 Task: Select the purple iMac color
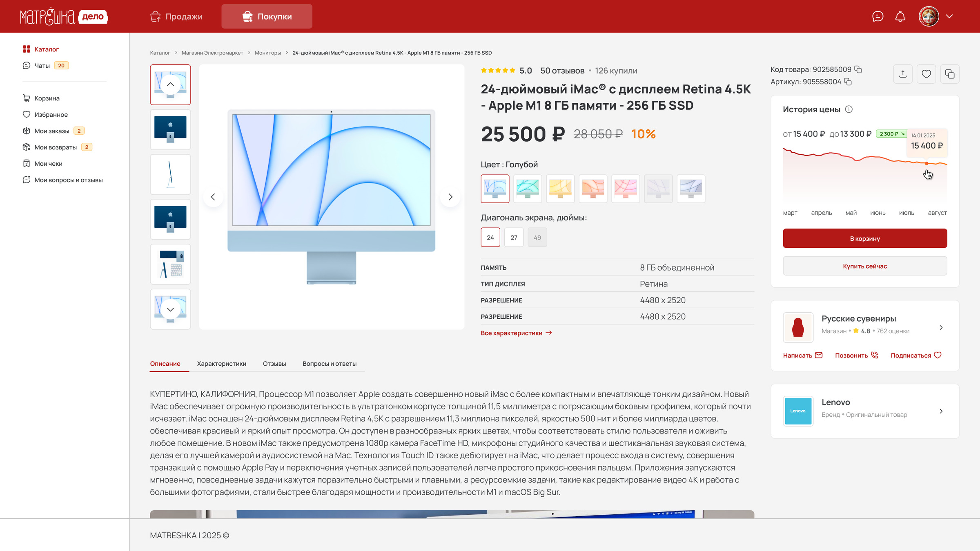691,189
